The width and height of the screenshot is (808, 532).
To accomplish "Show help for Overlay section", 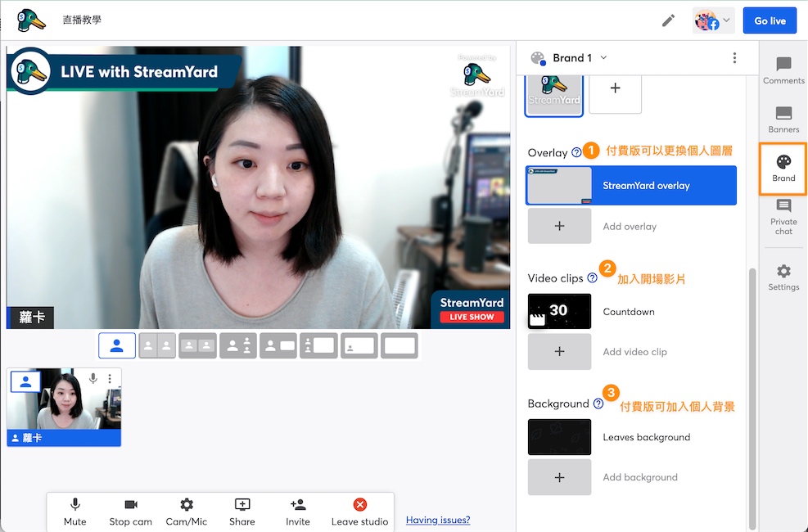I will [576, 152].
